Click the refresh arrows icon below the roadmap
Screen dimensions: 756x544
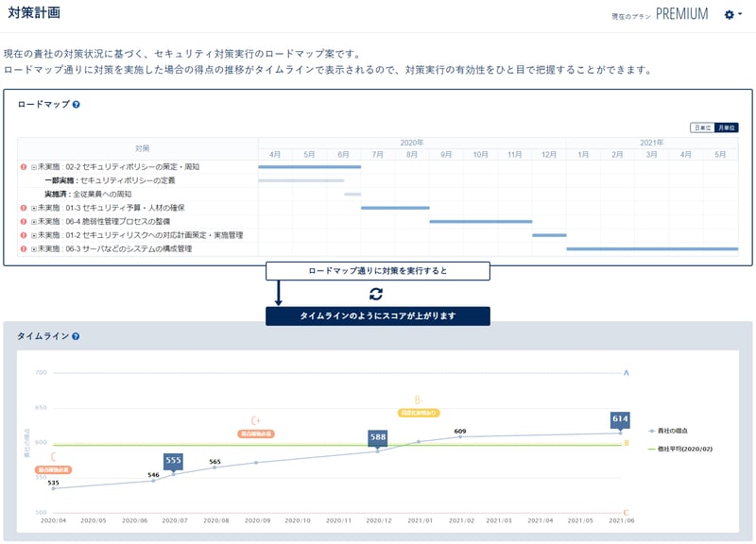[x=376, y=294]
